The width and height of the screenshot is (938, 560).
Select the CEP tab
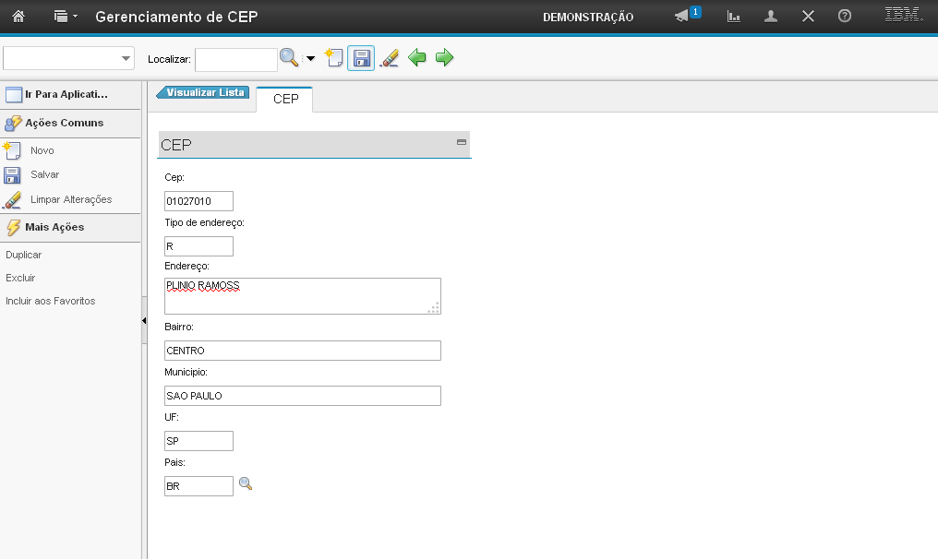tap(285, 99)
